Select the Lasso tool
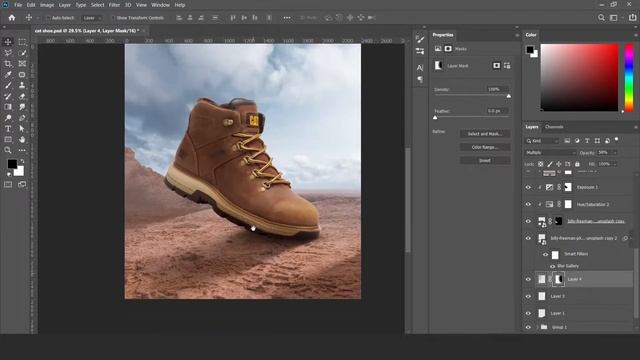640x360 pixels. [x=8, y=53]
